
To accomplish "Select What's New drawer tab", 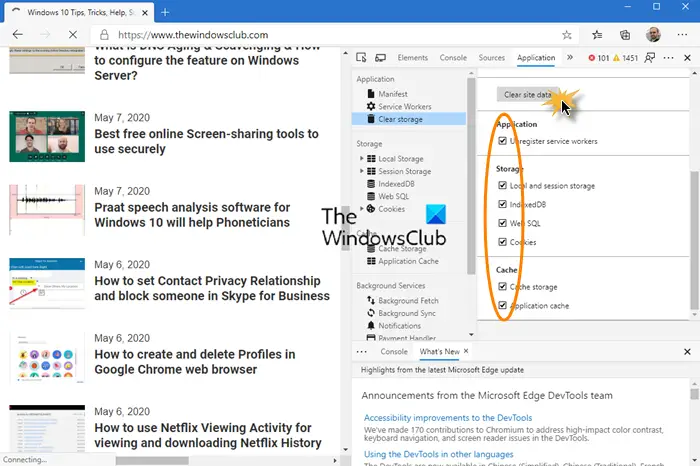I will [439, 352].
